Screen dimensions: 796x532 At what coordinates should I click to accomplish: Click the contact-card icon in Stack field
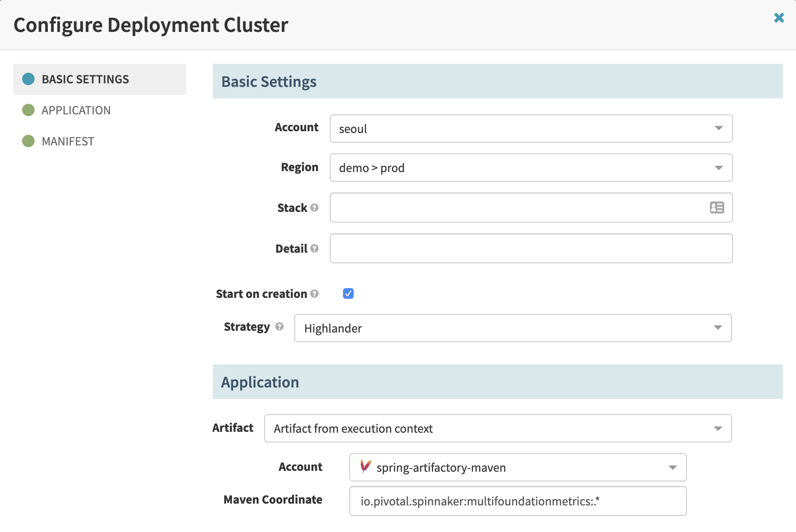click(x=717, y=207)
